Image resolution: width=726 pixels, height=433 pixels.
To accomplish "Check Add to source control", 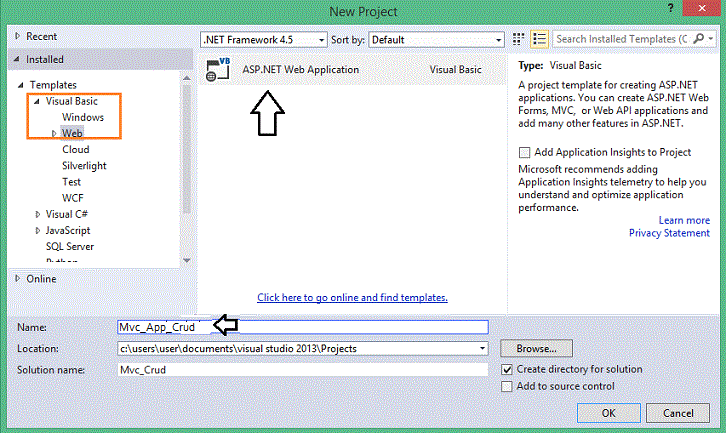I will click(507, 386).
